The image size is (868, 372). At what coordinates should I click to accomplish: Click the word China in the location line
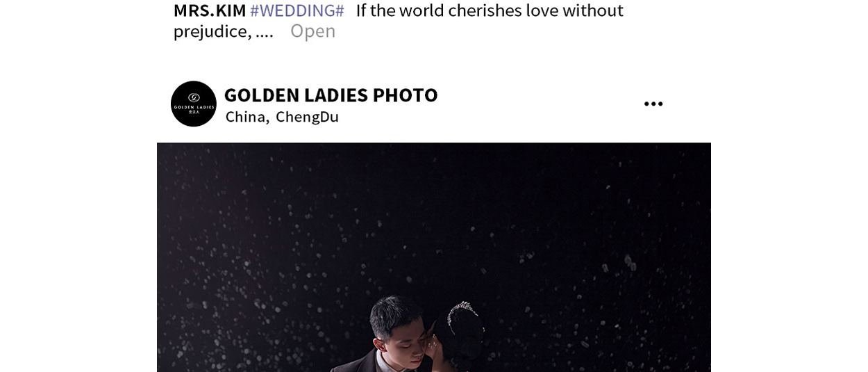click(x=246, y=117)
